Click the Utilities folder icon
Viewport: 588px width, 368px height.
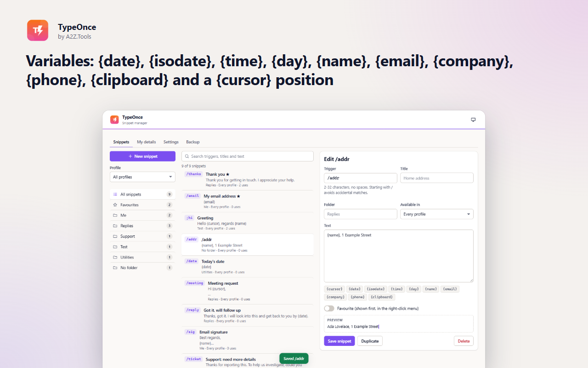click(x=115, y=257)
